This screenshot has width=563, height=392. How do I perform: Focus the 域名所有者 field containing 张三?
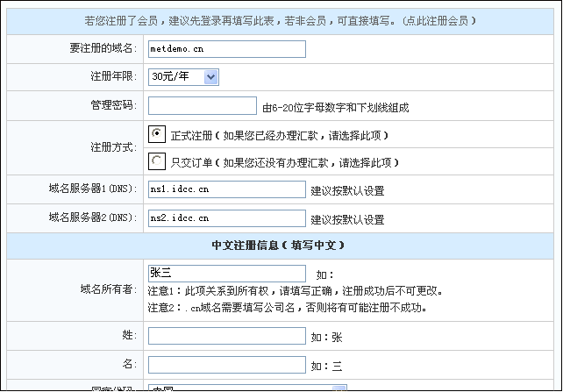point(227,273)
